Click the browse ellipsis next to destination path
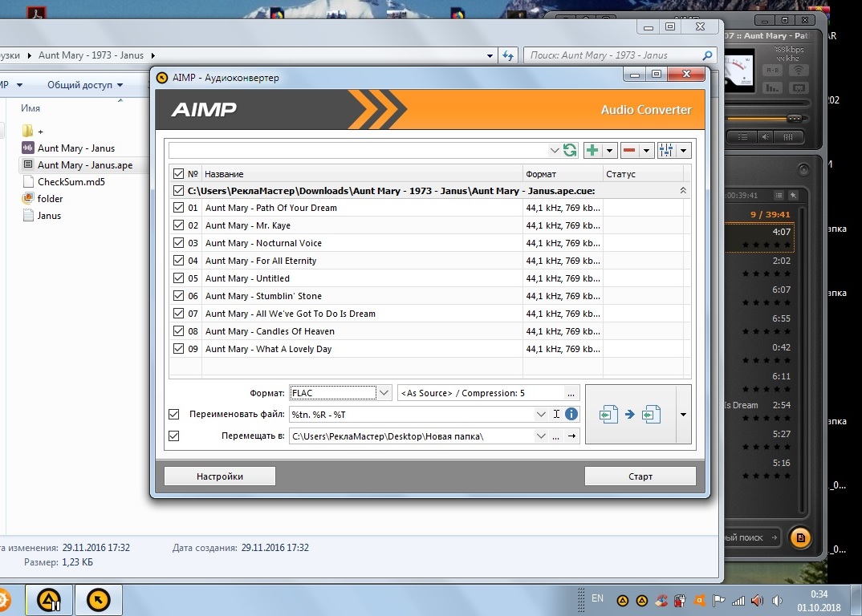Viewport: 862px width, 616px height. click(x=555, y=436)
